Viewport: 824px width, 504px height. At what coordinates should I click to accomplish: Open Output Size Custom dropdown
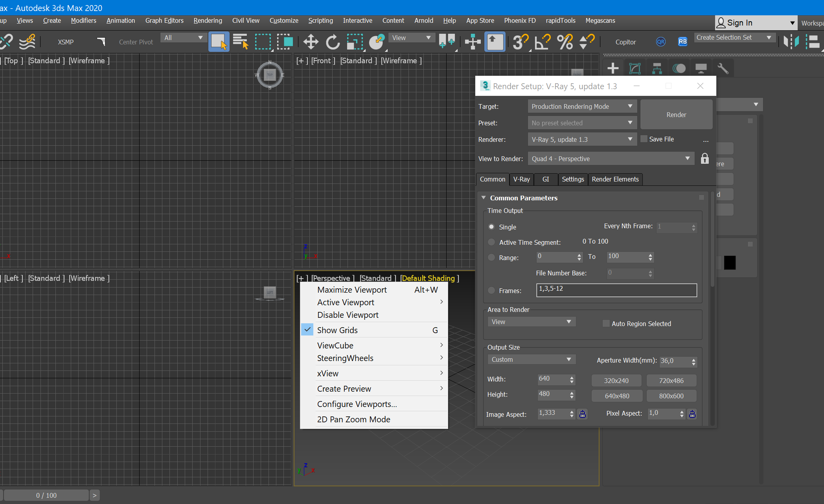click(532, 359)
